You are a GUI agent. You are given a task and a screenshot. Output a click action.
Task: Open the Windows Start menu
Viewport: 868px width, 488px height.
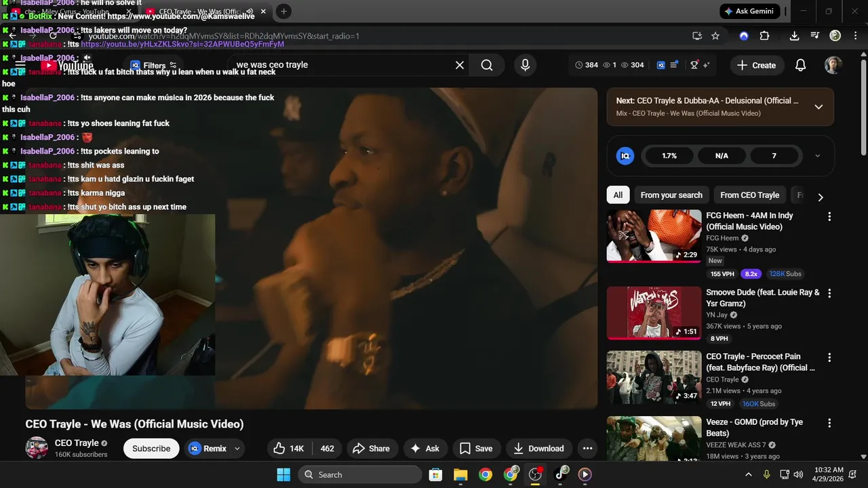(283, 474)
